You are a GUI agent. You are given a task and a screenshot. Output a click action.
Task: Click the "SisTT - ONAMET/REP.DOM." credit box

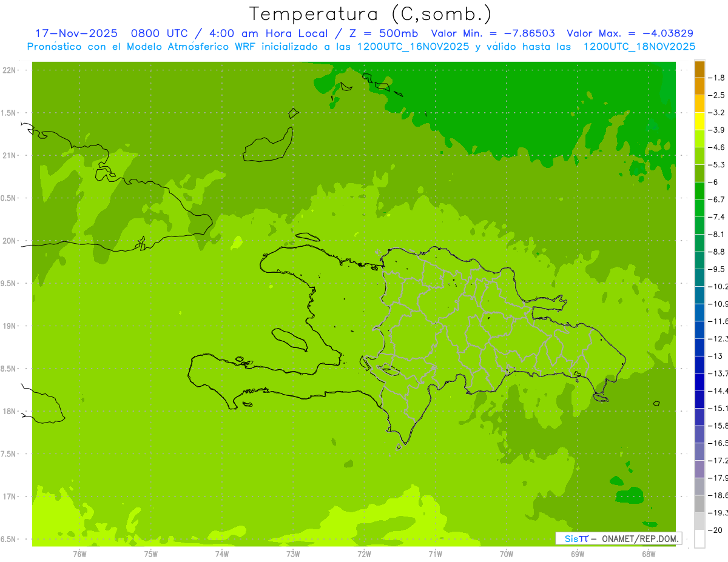[x=618, y=538]
